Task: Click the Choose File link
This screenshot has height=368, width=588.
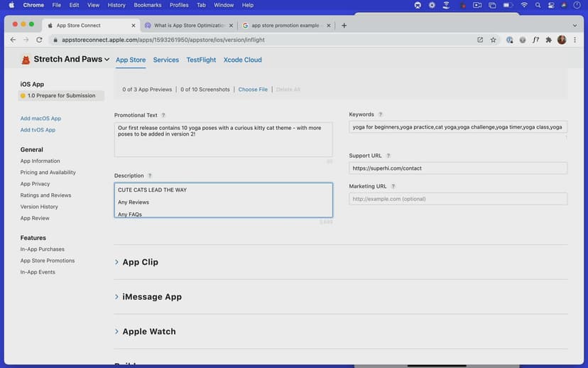Action: (x=253, y=90)
